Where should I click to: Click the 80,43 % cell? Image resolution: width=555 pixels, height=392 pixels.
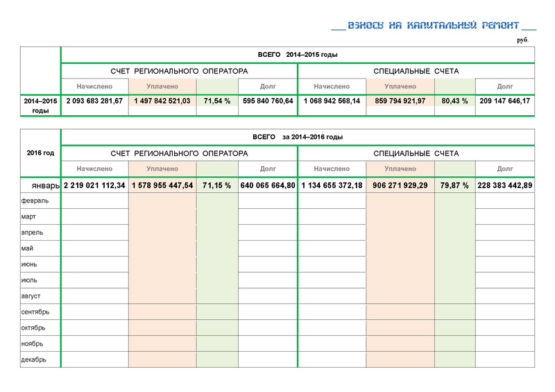click(x=454, y=101)
